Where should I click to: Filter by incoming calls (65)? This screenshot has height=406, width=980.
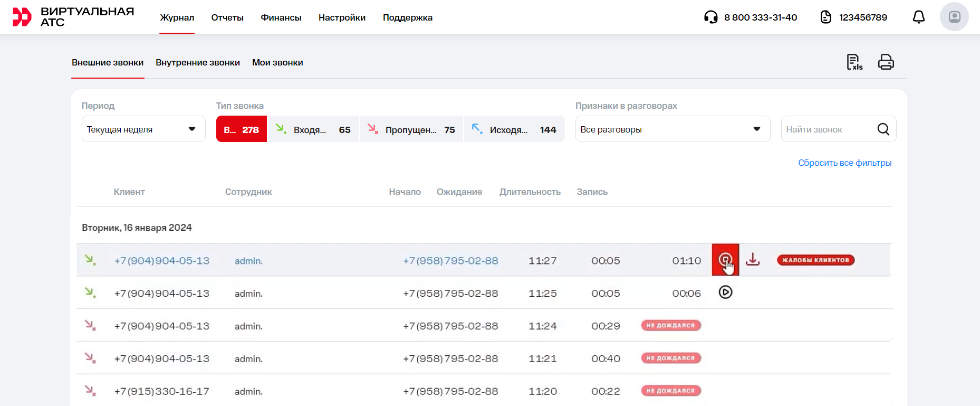313,129
